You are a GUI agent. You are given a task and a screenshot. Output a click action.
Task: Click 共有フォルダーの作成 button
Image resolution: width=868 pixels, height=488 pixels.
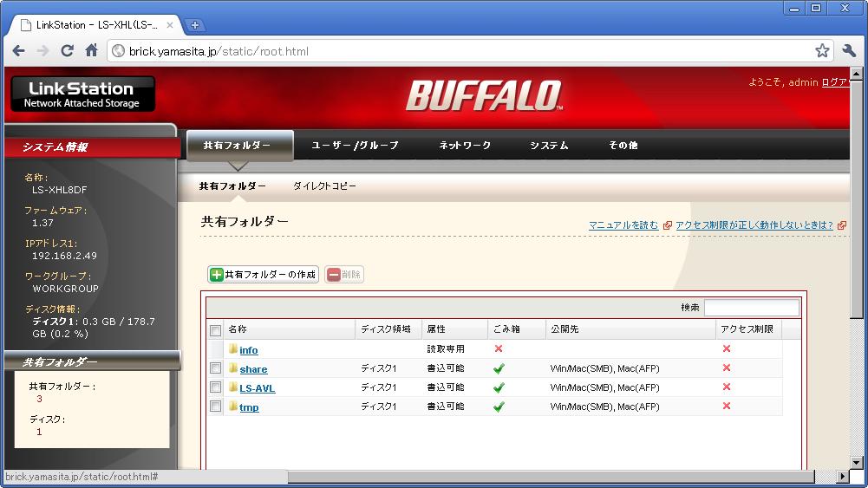[263, 275]
